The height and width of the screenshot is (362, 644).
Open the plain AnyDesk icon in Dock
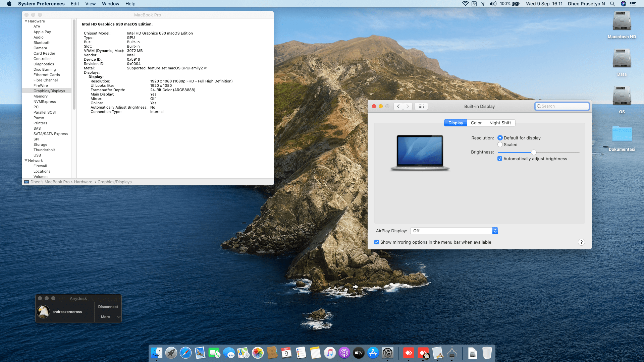coord(409,353)
